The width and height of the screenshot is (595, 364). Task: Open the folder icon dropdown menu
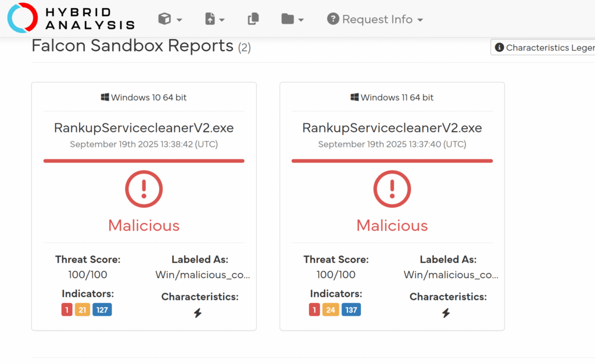[x=292, y=19]
